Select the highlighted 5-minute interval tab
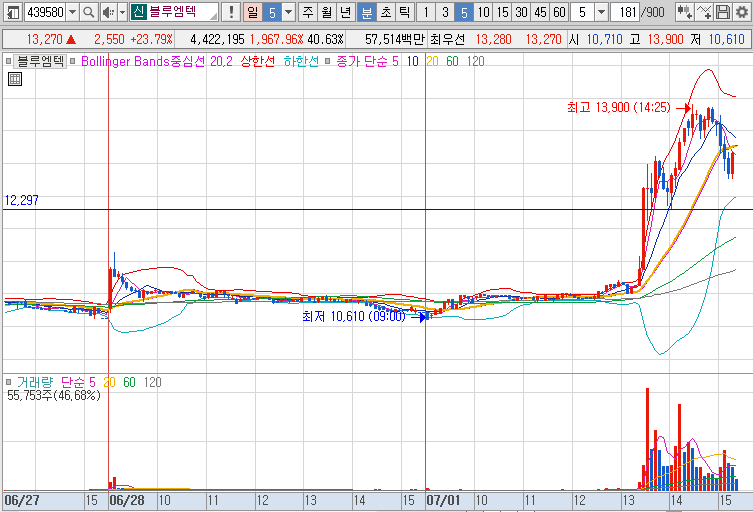The image size is (753, 512). coord(464,12)
